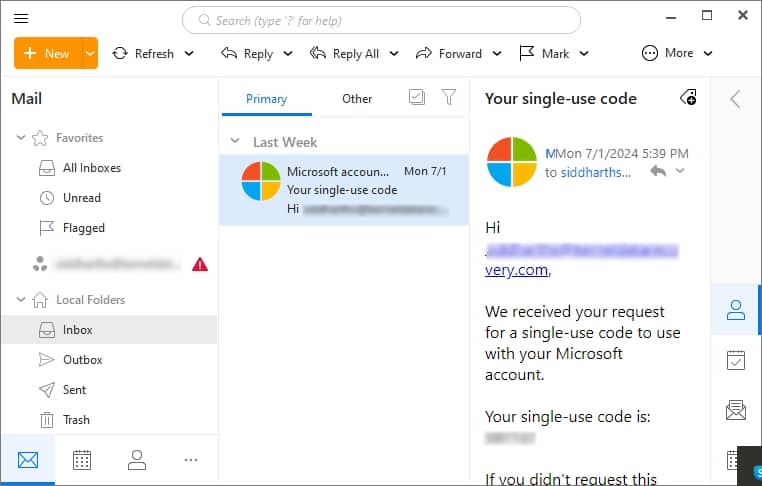The width and height of the screenshot is (762, 486).
Task: Open the Flagged folder
Action: (x=109, y=228)
